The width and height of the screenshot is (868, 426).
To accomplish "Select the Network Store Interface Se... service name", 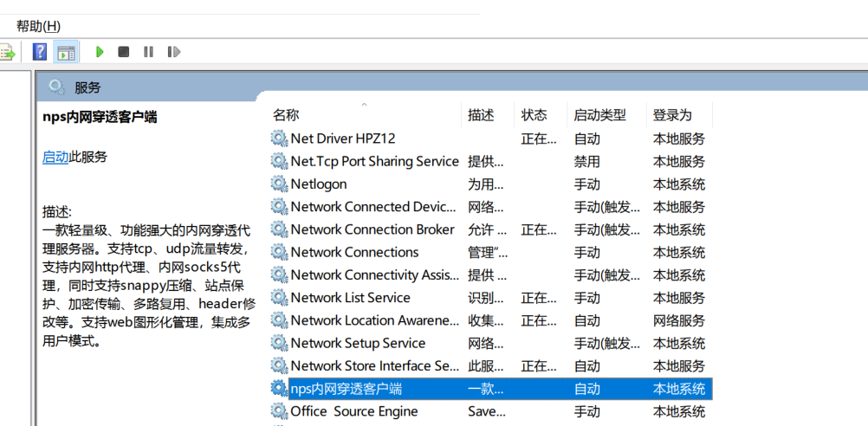I will coord(375,365).
